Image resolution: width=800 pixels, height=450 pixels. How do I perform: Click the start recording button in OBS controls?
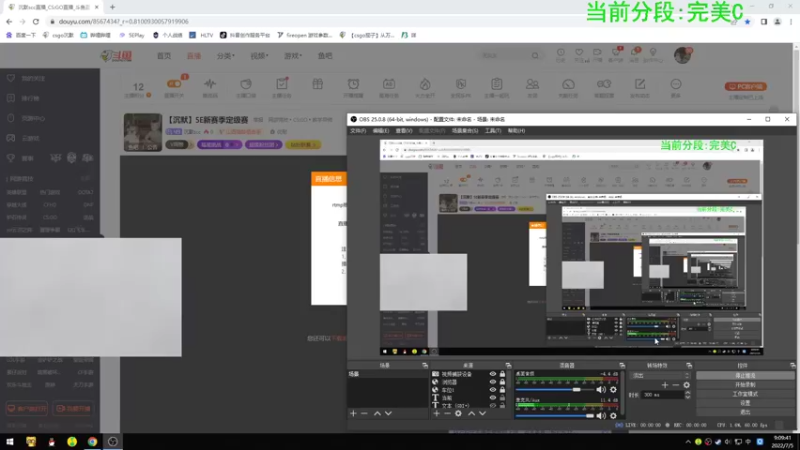tap(745, 385)
